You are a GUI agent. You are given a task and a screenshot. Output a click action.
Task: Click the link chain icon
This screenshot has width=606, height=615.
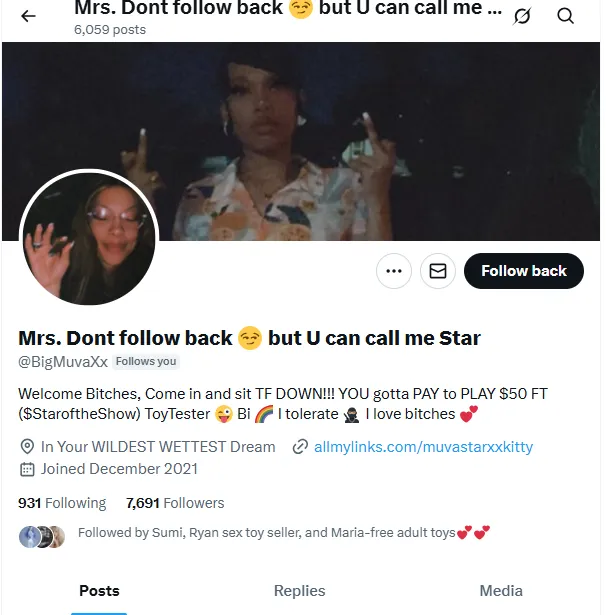[x=300, y=447]
